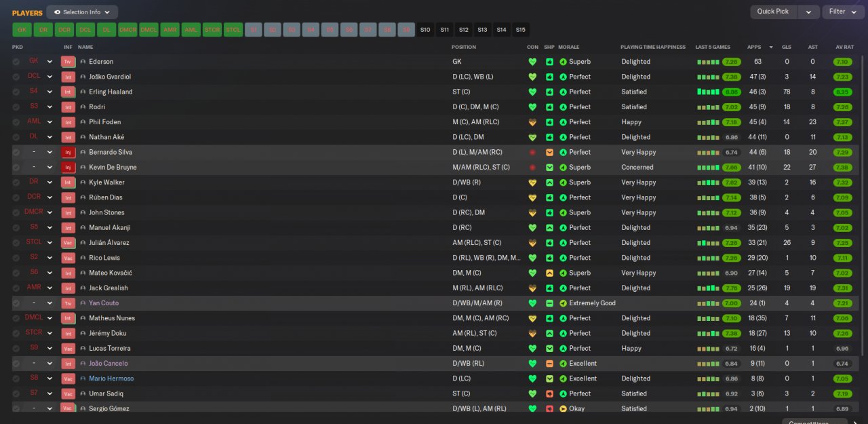
Task: Click Nathan Aké's morale icon
Action: (563, 137)
